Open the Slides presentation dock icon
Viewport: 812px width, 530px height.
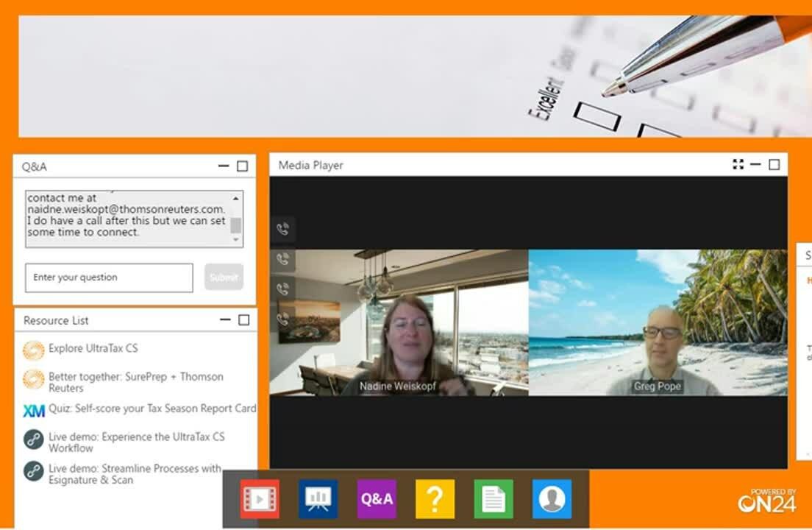point(318,499)
